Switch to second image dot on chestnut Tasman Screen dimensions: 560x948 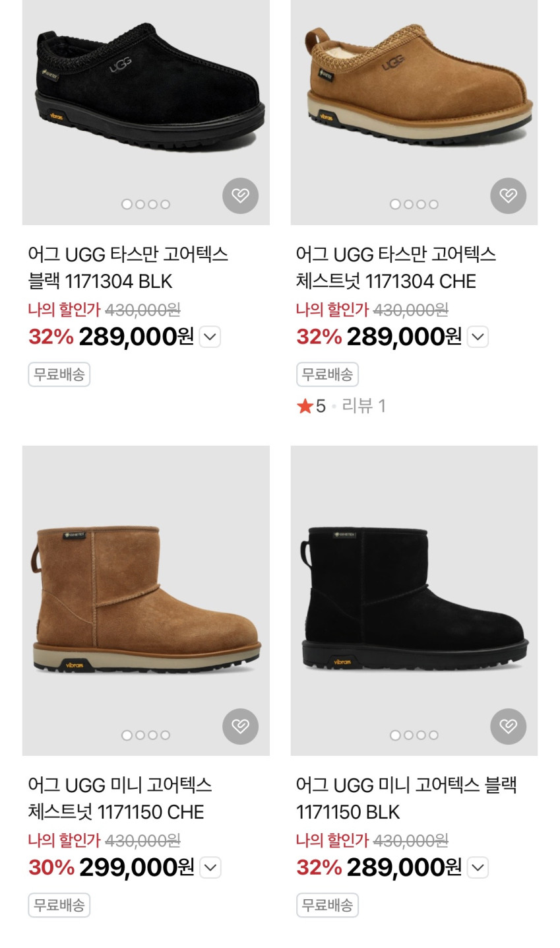click(x=408, y=205)
